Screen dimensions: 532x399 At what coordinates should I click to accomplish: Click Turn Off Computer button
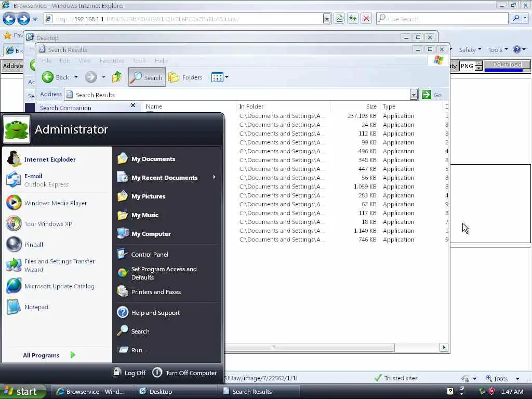[x=184, y=373]
